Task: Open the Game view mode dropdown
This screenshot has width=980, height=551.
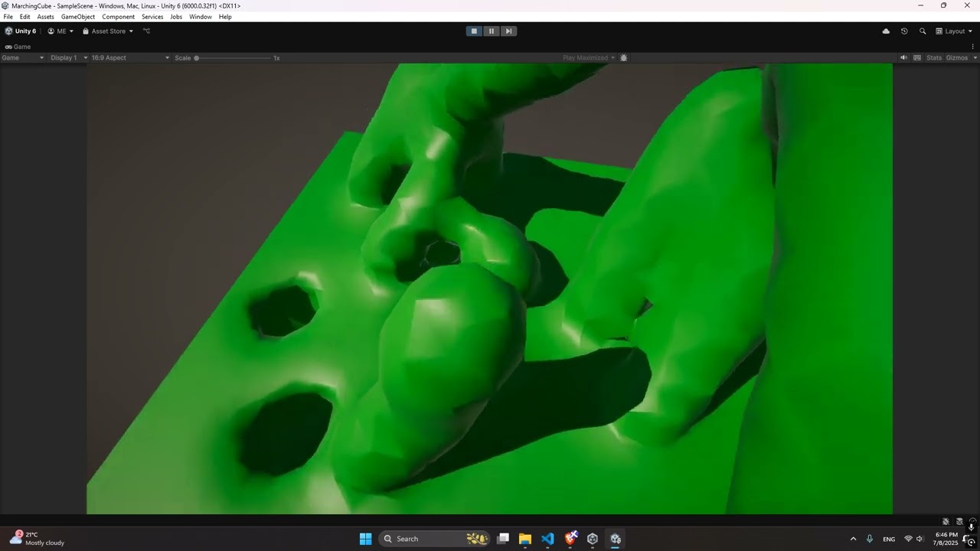Action: pyautogui.click(x=22, y=57)
